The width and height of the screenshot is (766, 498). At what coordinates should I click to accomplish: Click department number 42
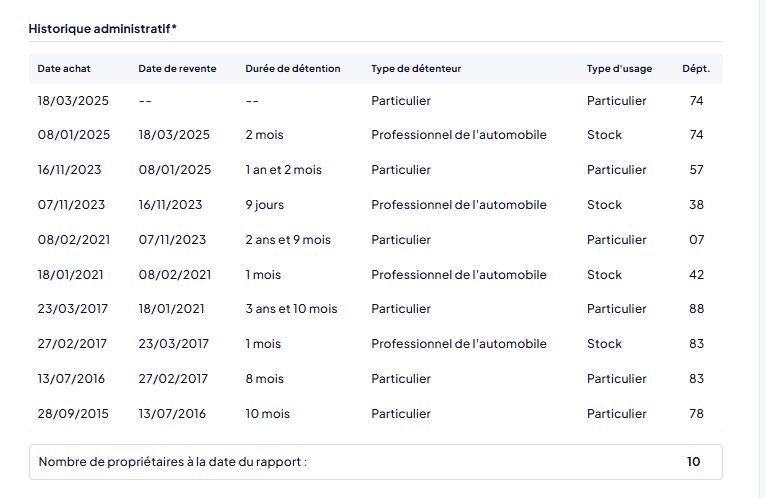pos(696,275)
